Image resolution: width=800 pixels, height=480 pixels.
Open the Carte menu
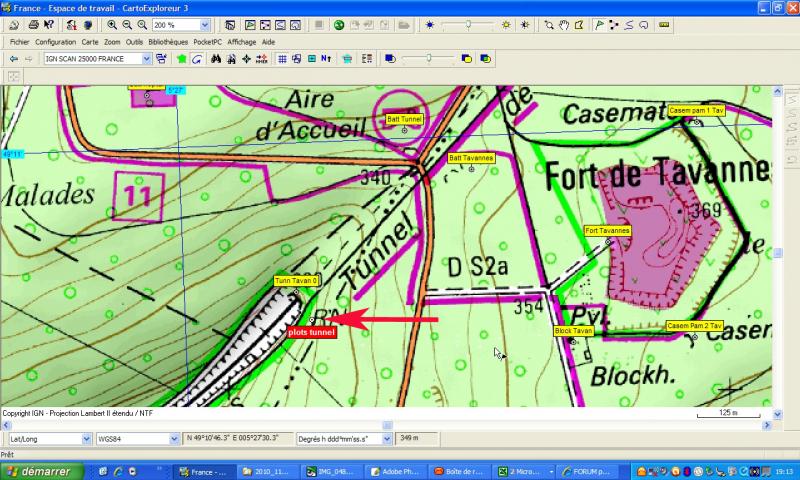coord(90,42)
